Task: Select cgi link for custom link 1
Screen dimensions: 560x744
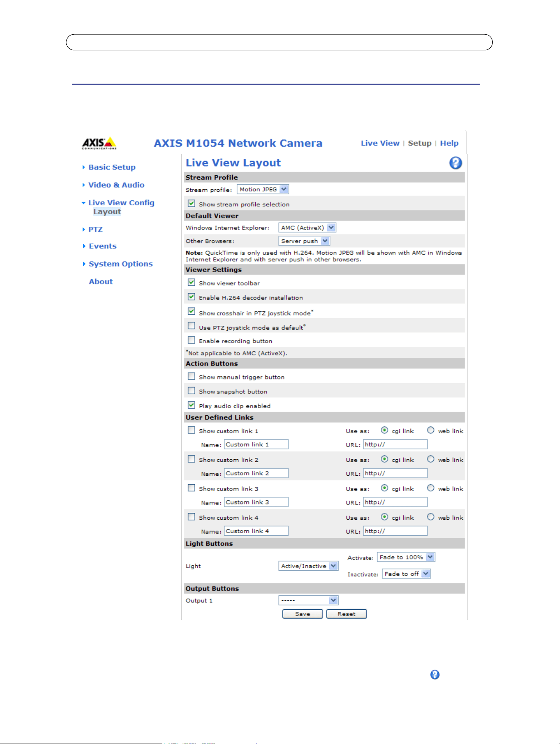Action: (x=384, y=430)
